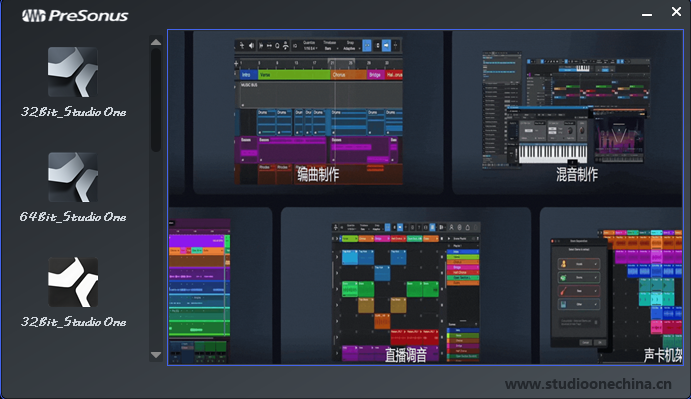
Task: Click the PreSonus logo
Action: (x=75, y=16)
